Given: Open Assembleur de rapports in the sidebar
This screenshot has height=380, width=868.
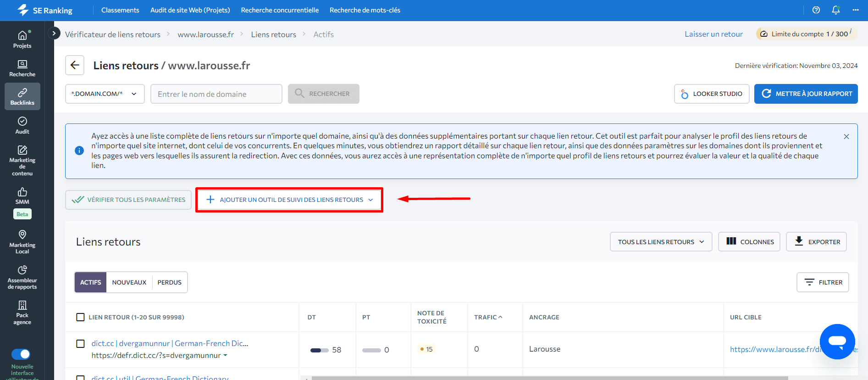Looking at the screenshot, I should pos(22,277).
